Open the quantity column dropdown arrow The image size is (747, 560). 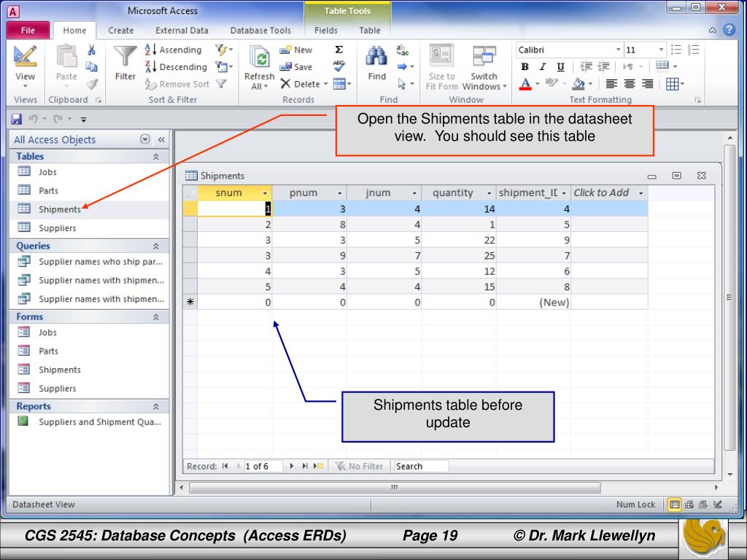(489, 192)
